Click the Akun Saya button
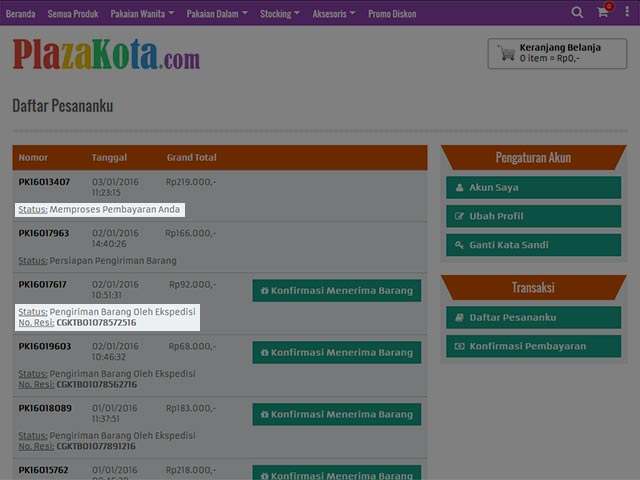 pos(533,187)
